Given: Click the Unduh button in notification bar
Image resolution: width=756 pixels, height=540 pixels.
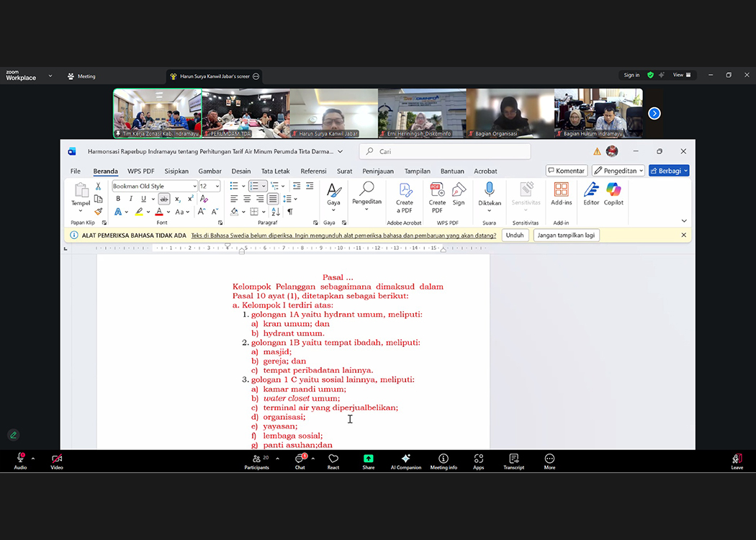Looking at the screenshot, I should pyautogui.click(x=515, y=235).
